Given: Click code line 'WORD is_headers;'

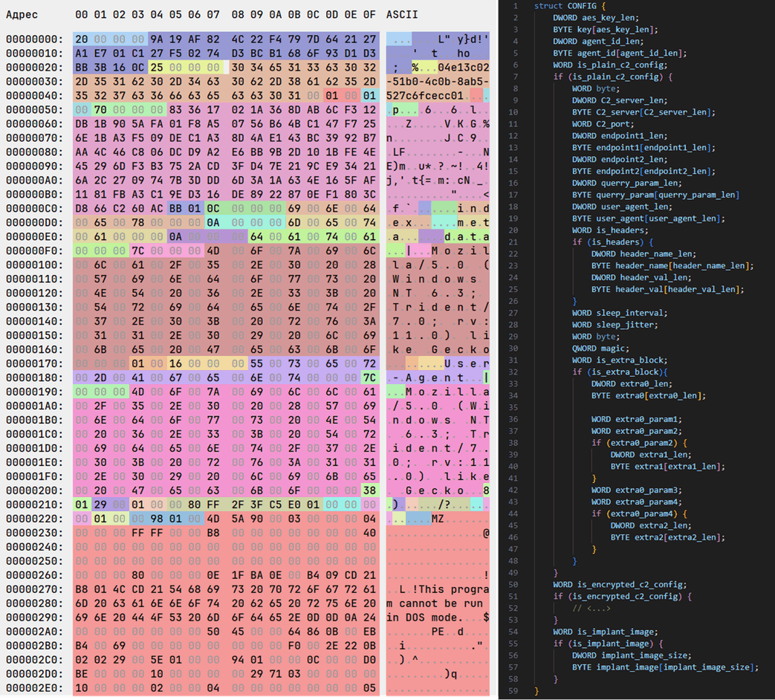Looking at the screenshot, I should [610, 230].
